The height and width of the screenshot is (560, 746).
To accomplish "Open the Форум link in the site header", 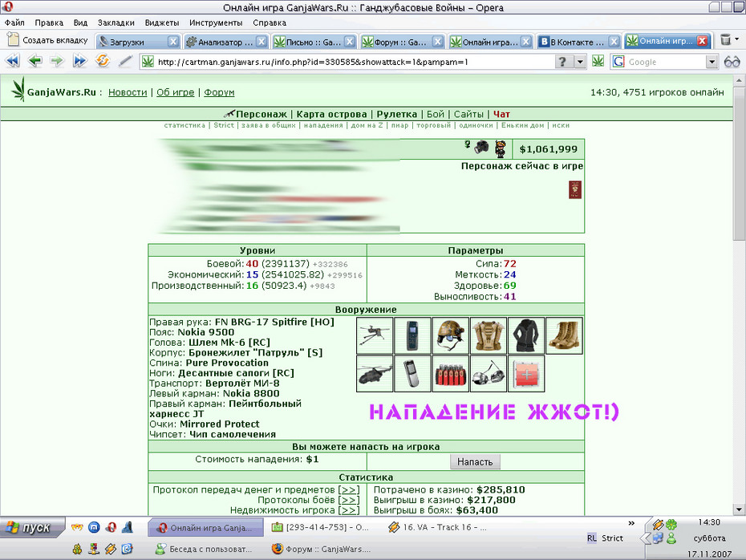I will pyautogui.click(x=219, y=92).
